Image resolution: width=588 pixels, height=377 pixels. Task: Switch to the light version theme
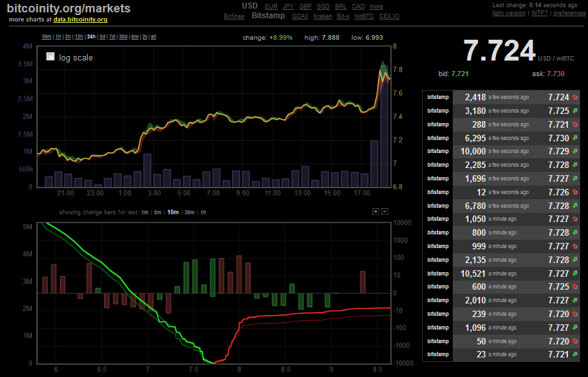point(508,12)
